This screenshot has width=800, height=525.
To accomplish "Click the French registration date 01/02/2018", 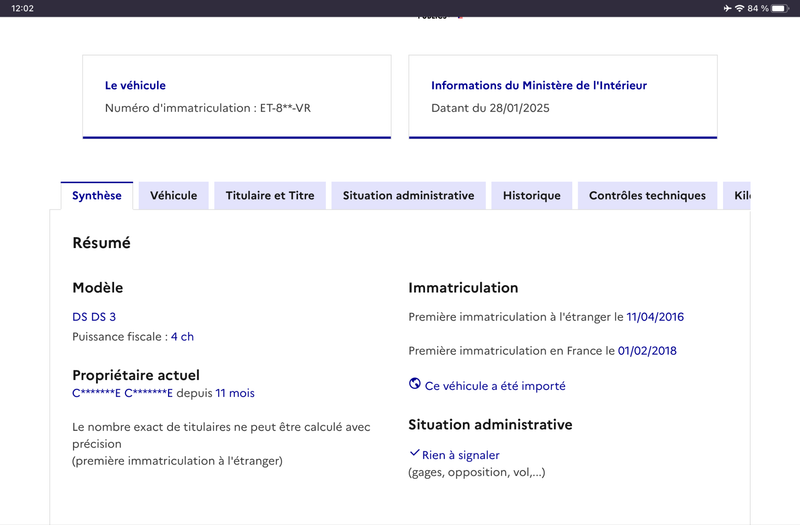I will (x=647, y=351).
